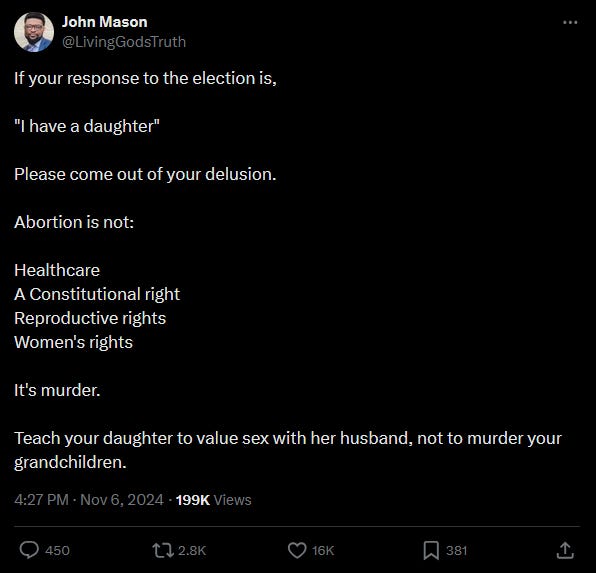
Task: Click the 381 bookmarks count
Action: click(456, 551)
